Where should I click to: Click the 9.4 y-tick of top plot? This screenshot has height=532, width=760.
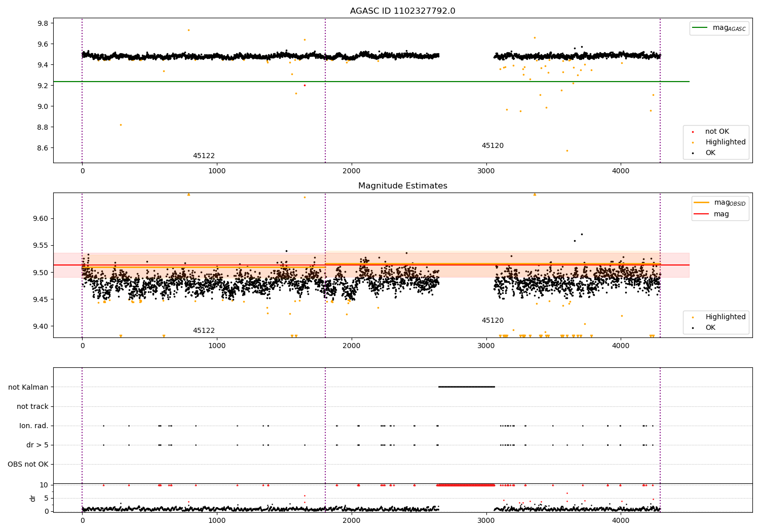(43, 65)
